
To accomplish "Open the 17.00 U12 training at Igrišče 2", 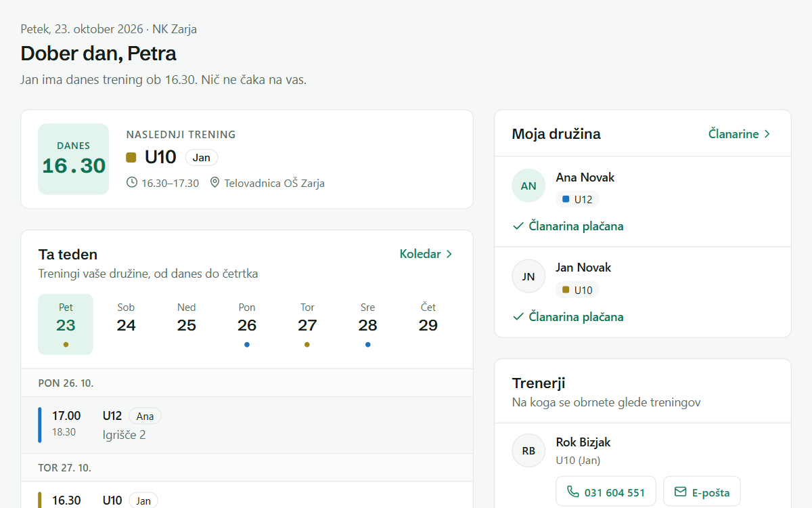I will click(246, 425).
